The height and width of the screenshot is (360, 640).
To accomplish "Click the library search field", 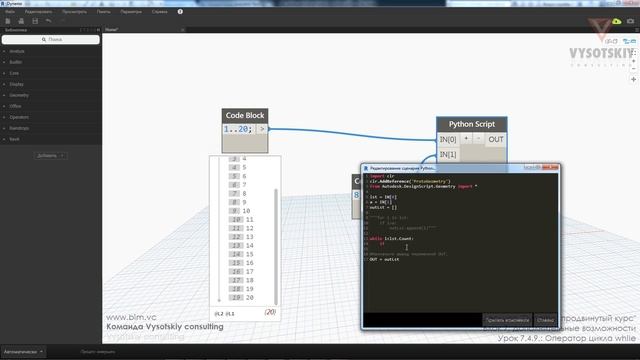I will (x=51, y=40).
